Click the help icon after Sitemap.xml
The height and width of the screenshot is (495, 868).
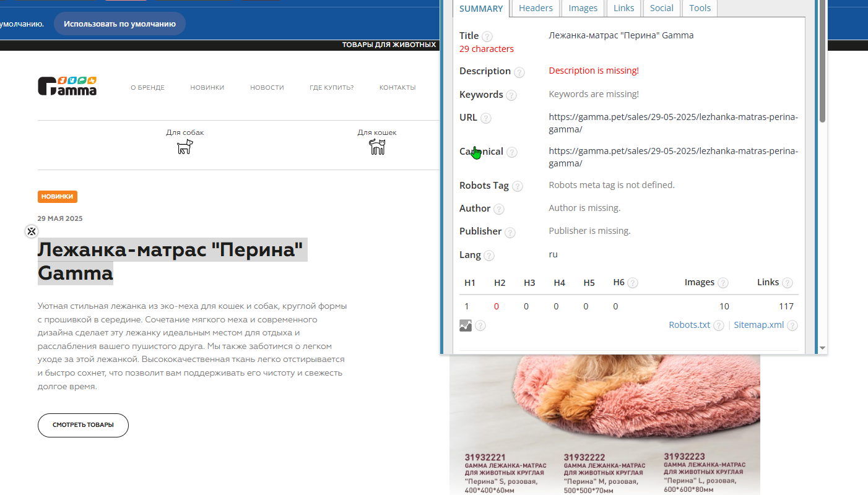tap(792, 325)
